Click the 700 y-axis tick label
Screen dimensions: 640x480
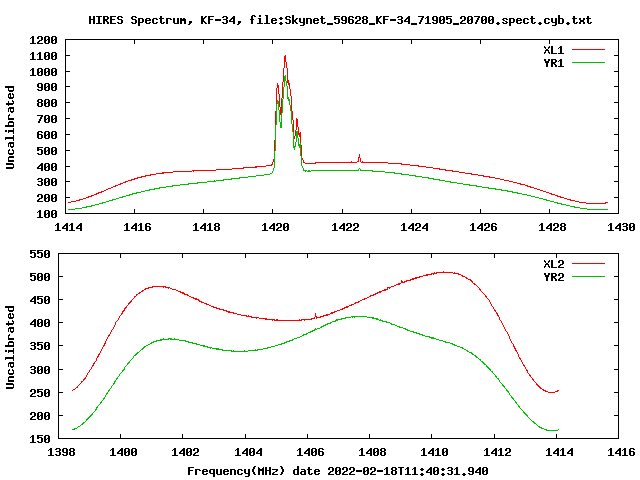click(47, 119)
